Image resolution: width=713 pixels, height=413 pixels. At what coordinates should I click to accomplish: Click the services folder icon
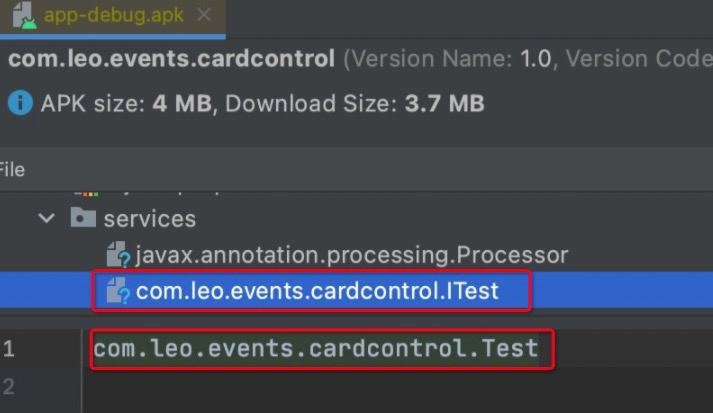pyautogui.click(x=83, y=217)
